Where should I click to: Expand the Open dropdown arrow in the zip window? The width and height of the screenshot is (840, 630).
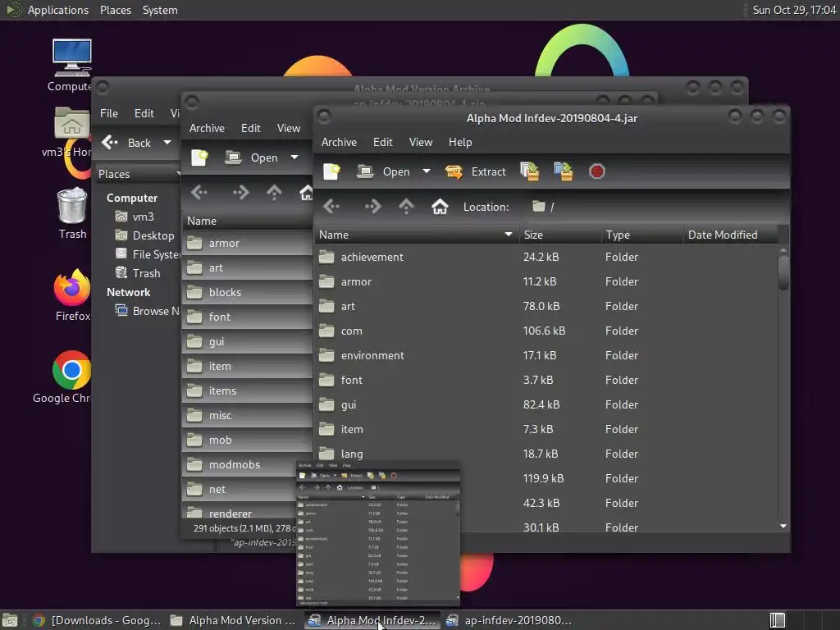[x=294, y=157]
